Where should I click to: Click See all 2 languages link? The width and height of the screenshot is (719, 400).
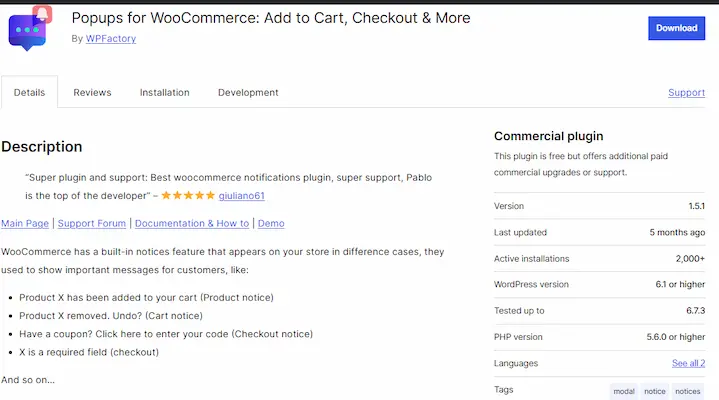(688, 363)
